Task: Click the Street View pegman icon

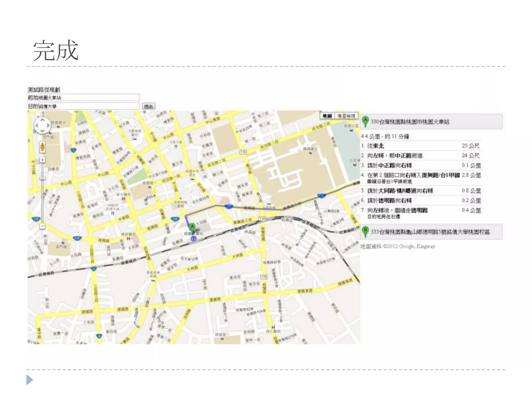Action: point(42,147)
